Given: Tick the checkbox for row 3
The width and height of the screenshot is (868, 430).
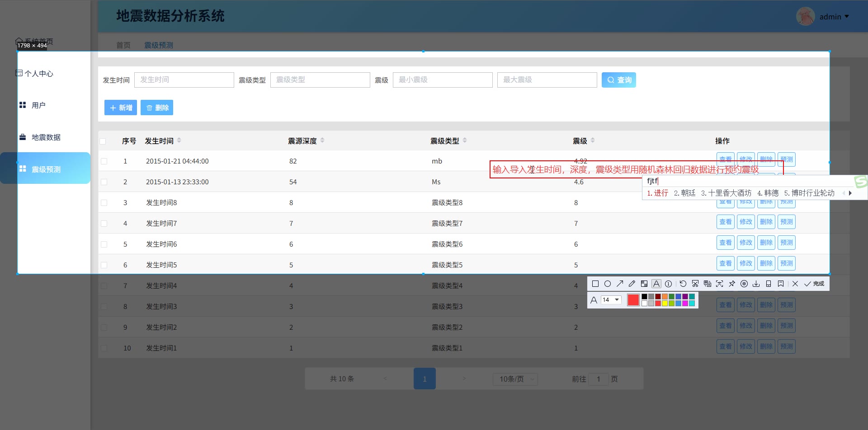Looking at the screenshot, I should tap(104, 203).
